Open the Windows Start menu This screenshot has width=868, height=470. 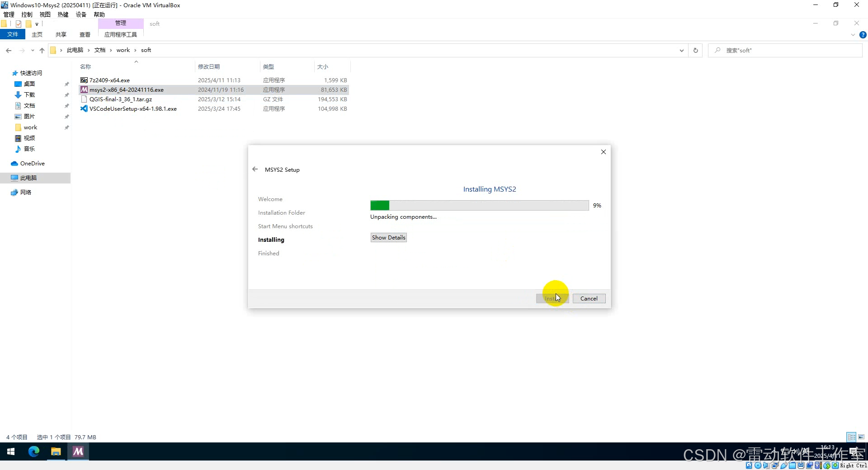(11, 451)
